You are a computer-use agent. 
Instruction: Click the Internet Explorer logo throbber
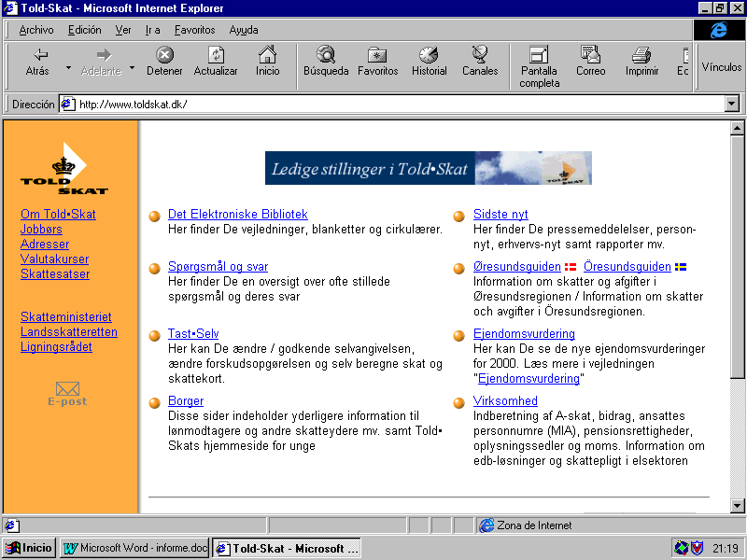tap(718, 30)
